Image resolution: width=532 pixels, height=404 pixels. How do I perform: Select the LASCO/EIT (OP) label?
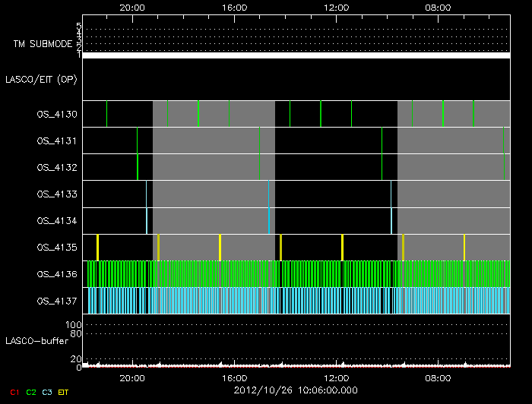[43, 79]
